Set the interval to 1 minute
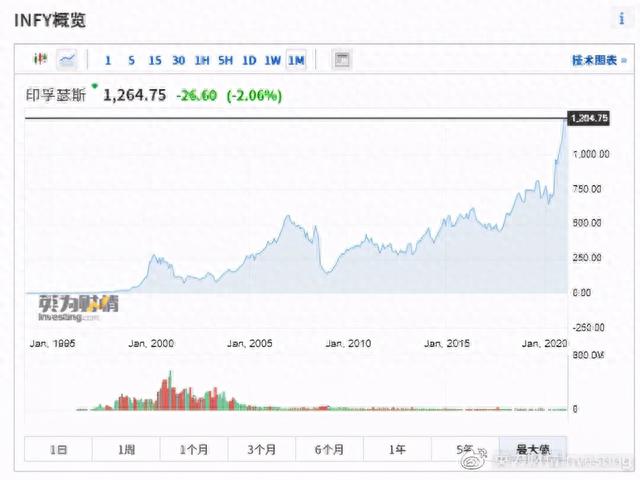The height and width of the screenshot is (480, 640). (108, 60)
